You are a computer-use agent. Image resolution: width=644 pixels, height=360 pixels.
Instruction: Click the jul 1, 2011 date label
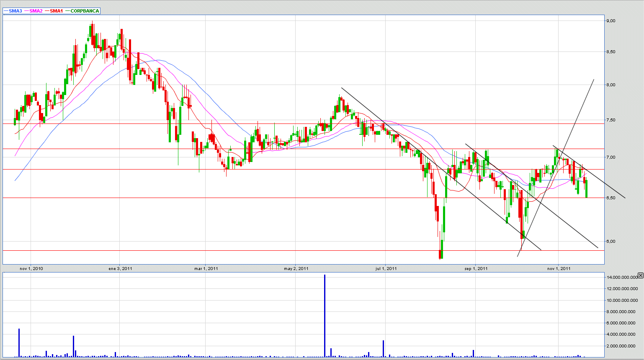point(386,269)
